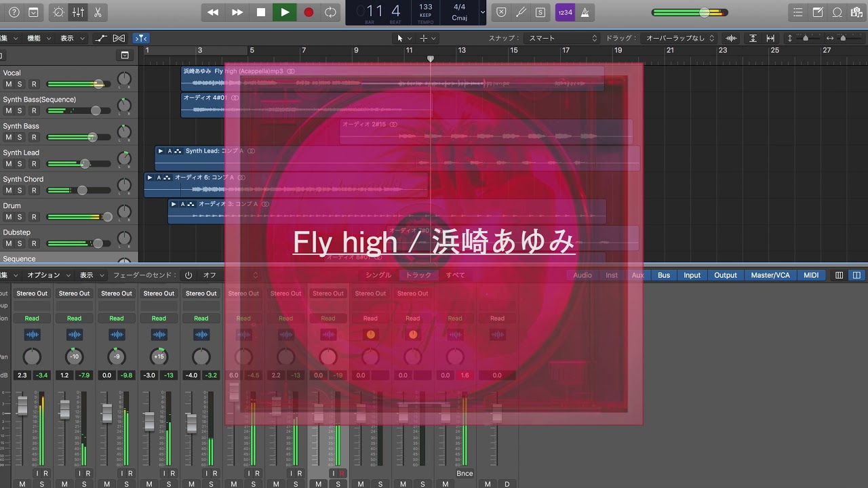Viewport: 868px width, 488px height.
Task: Mute the Vocal track
Action: (9, 84)
